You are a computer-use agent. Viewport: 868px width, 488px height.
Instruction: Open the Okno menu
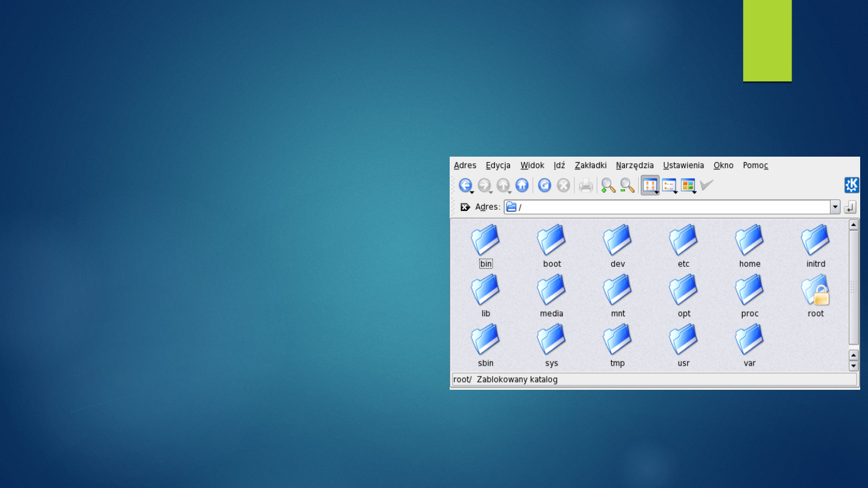[723, 165]
